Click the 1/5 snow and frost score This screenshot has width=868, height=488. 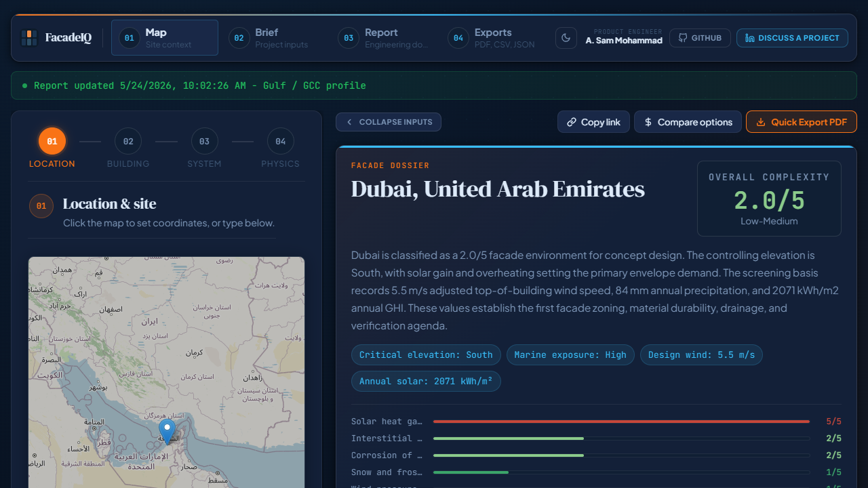[833, 472]
